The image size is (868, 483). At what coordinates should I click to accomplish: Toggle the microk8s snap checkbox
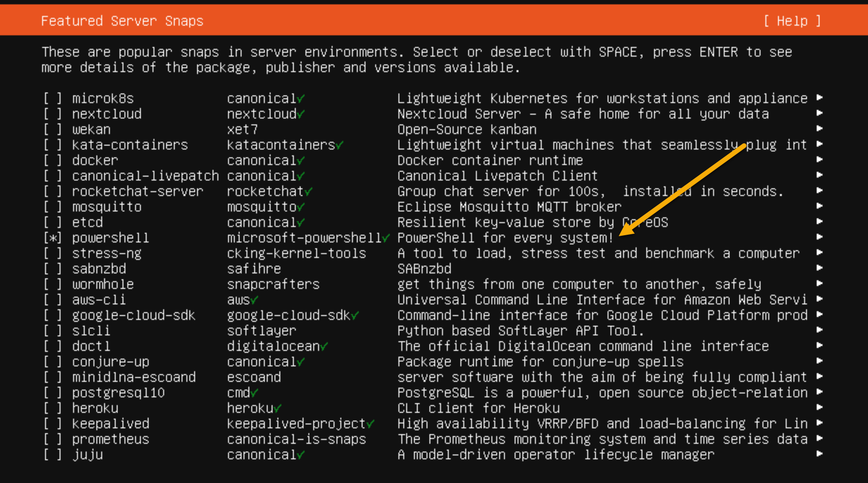(x=53, y=99)
